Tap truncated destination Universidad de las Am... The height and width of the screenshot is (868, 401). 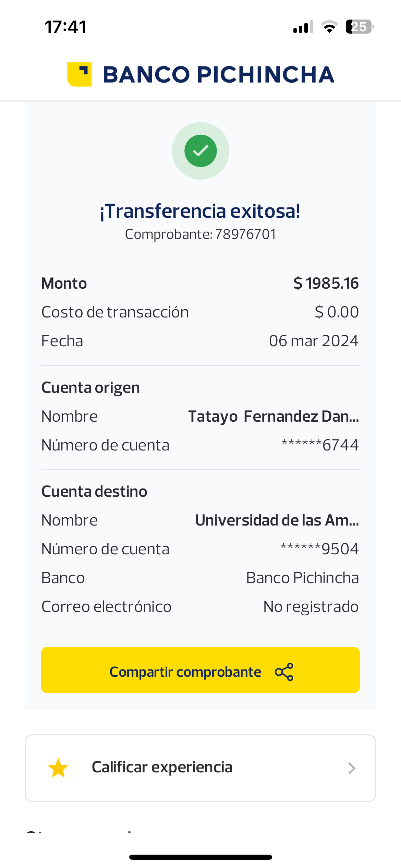pyautogui.click(x=277, y=520)
